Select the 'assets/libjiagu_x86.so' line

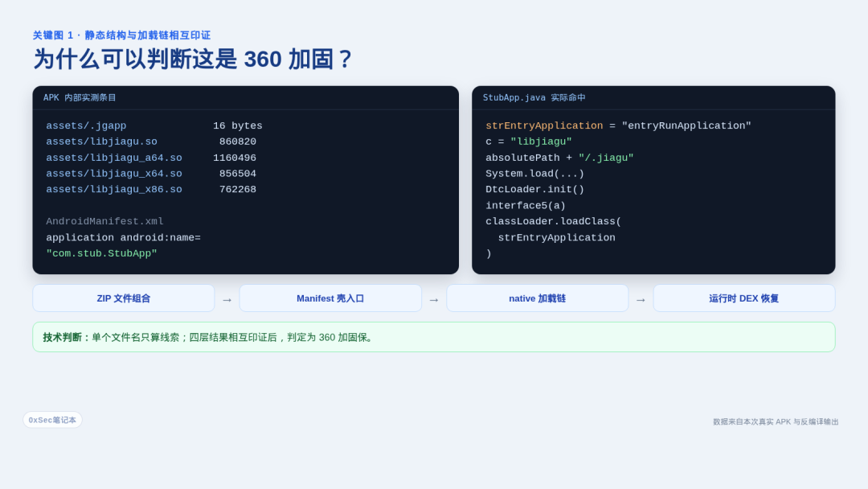click(114, 189)
